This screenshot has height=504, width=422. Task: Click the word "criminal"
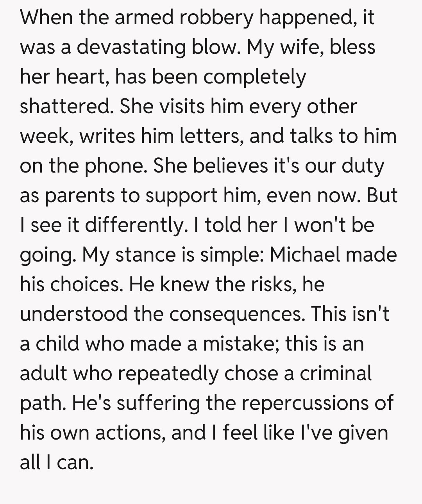[336, 373]
